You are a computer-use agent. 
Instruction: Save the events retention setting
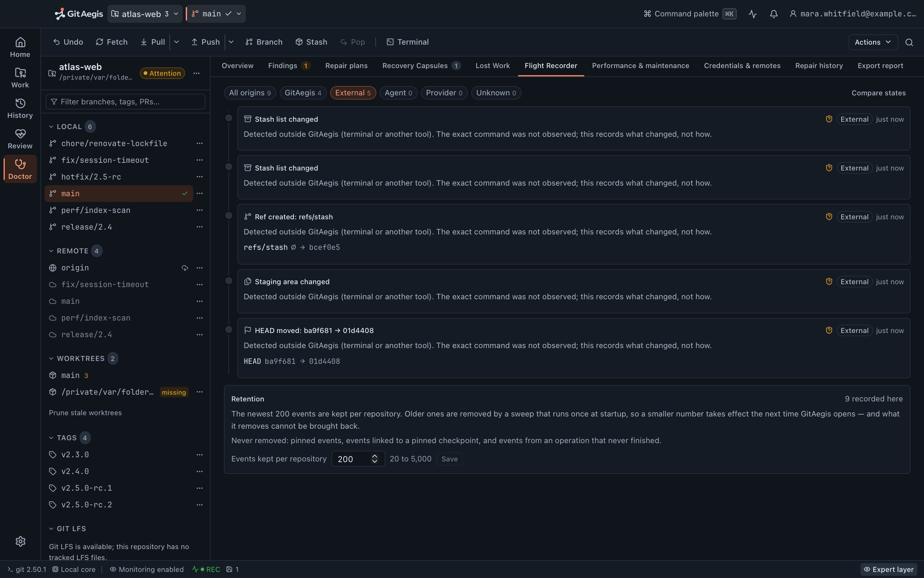[449, 459]
